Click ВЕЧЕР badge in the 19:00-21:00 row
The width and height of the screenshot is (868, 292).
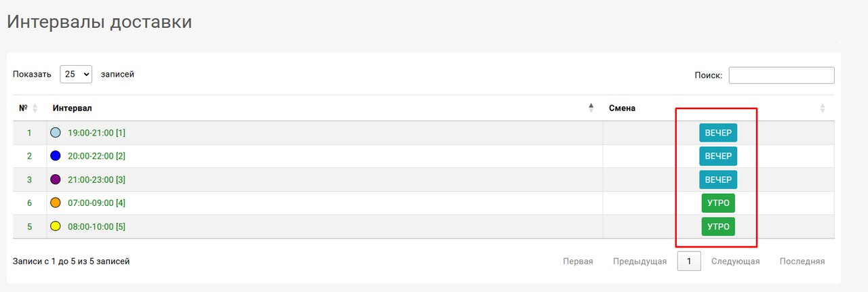point(718,133)
